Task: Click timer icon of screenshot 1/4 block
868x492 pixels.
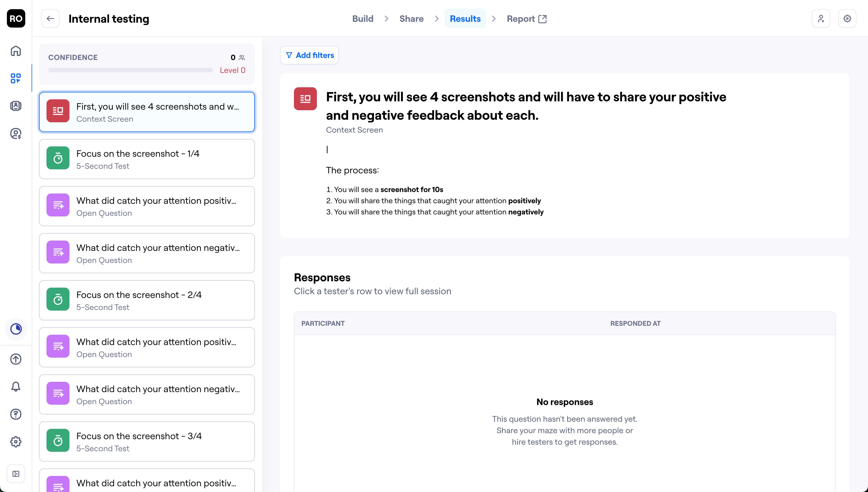Action: 58,158
